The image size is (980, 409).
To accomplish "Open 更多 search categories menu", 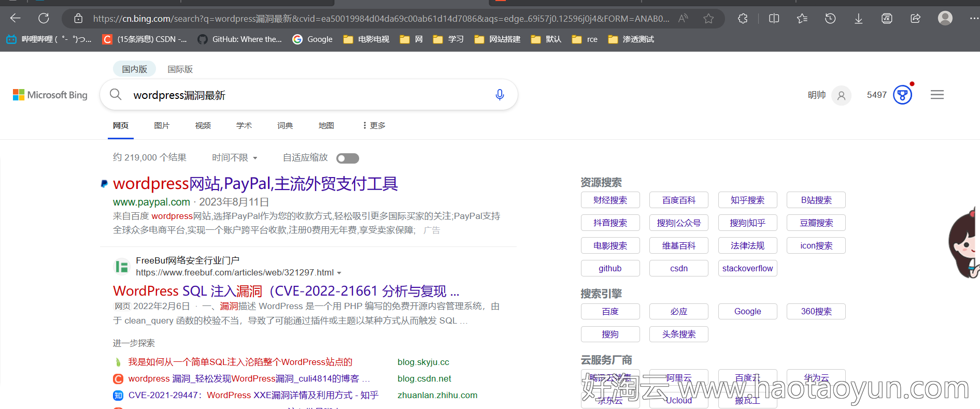I will [x=374, y=125].
